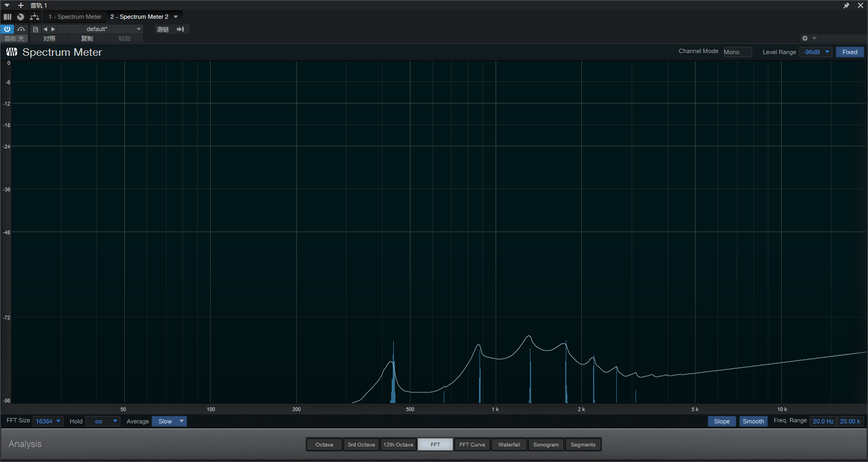The width and height of the screenshot is (868, 462).
Task: Open the gear settings icon
Action: tap(805, 39)
